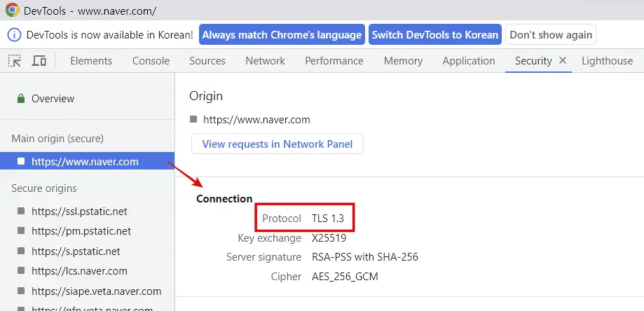Click the X25519 key exchange value
The height and width of the screenshot is (311, 644).
coord(329,238)
